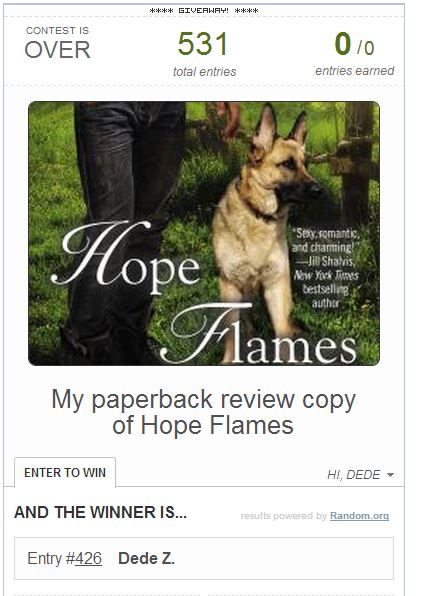Screen dimensions: 422x596
Task: Click the results powered by text
Action: [x=284, y=516]
